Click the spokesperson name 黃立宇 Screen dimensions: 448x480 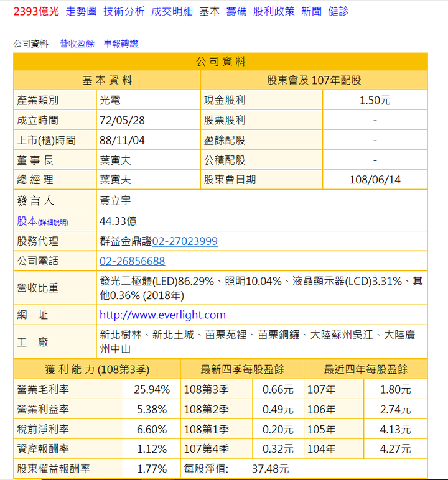click(x=115, y=201)
